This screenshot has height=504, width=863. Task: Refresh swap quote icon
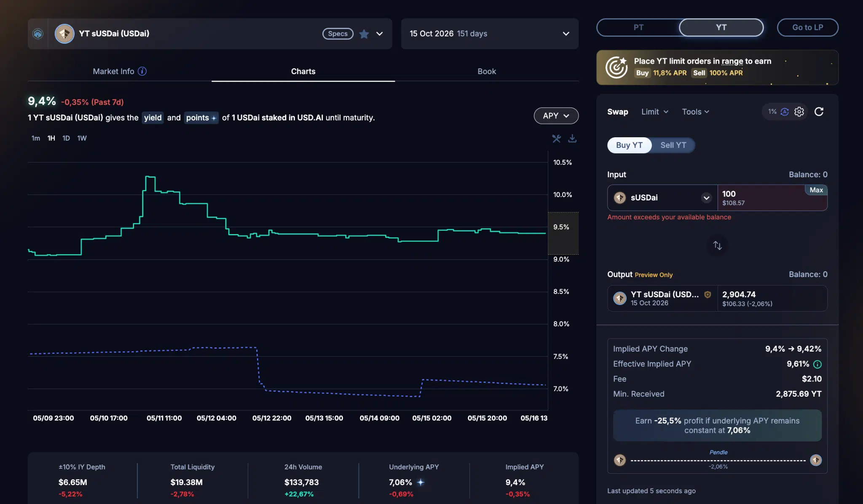tap(819, 112)
